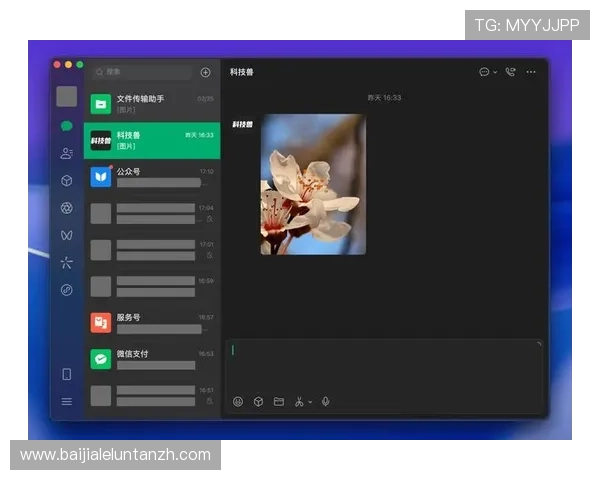Viewport: 600px width, 480px height.
Task: Click the microphone voice input icon
Action: (x=325, y=401)
